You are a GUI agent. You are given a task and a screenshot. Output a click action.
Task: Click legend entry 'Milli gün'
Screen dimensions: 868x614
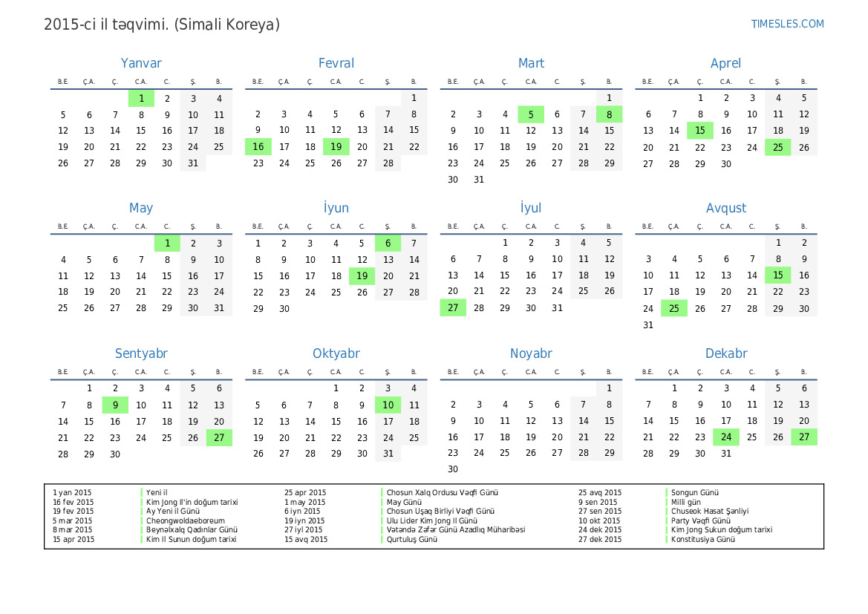point(686,502)
